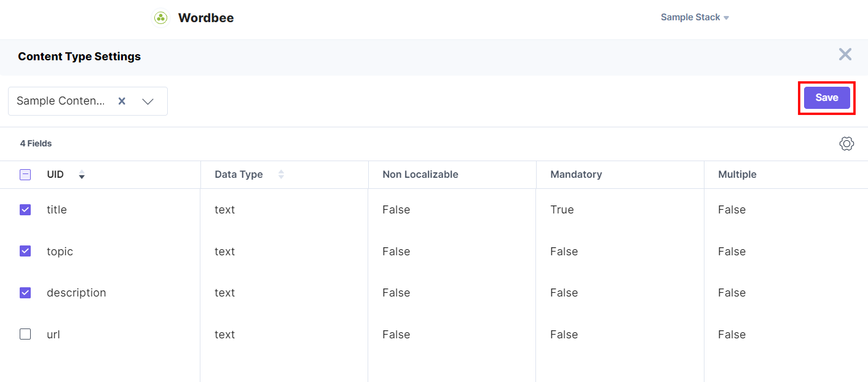Click the Non Localizable column header
The image size is (868, 382).
point(420,175)
